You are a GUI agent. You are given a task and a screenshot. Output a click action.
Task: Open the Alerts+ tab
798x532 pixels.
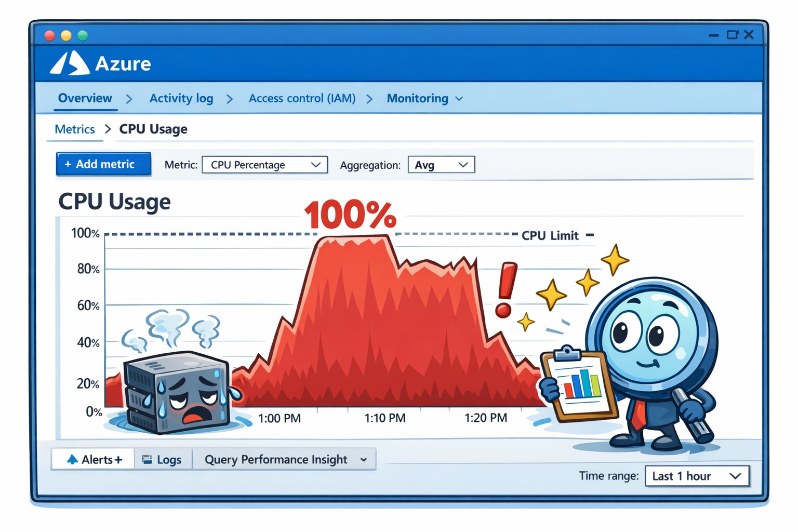(94, 459)
